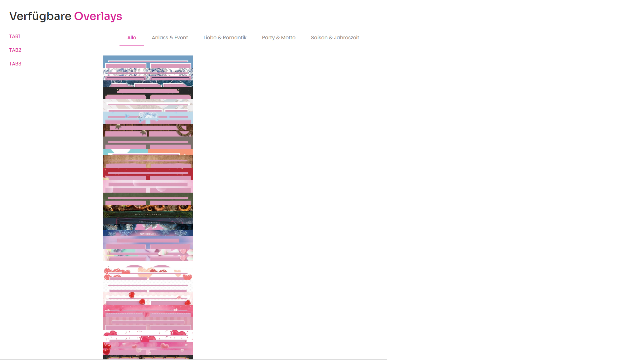This screenshot has height=360, width=644.
Task: Filter by Saison & Jahreszeit
Action: (x=335, y=38)
